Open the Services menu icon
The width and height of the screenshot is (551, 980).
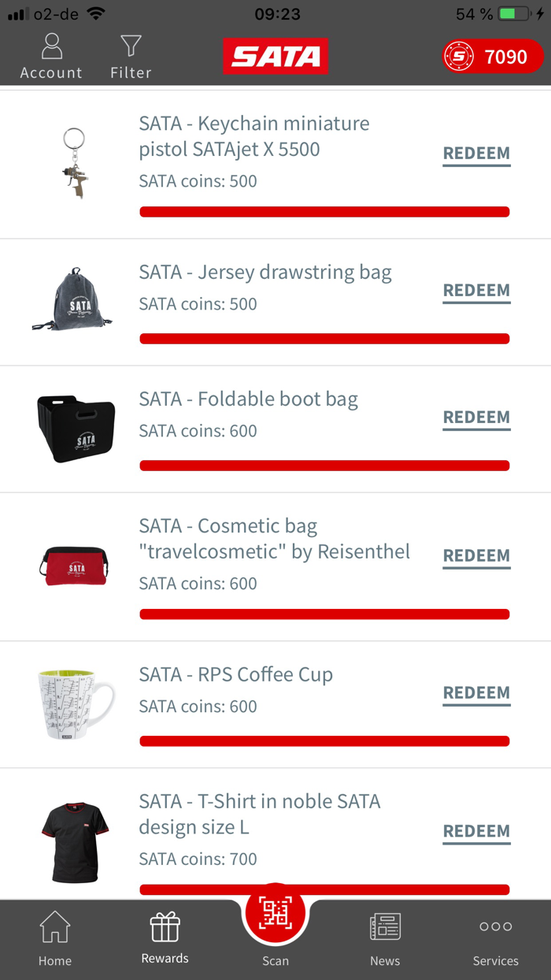[495, 928]
